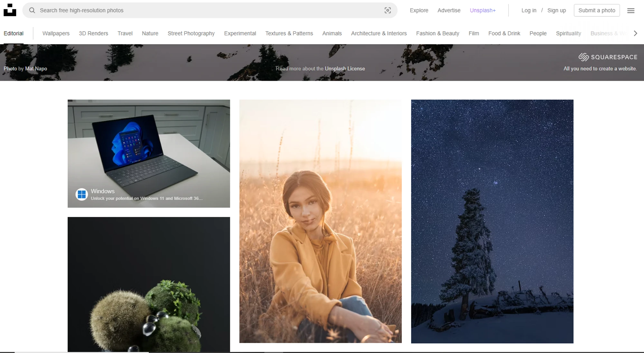
Task: Open the Explore link
Action: click(x=419, y=10)
